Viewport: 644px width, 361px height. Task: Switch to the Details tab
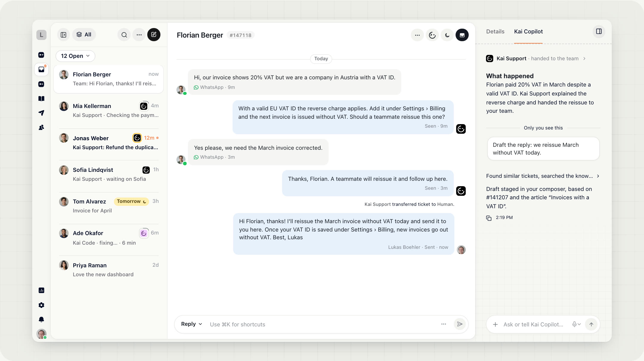[495, 32]
